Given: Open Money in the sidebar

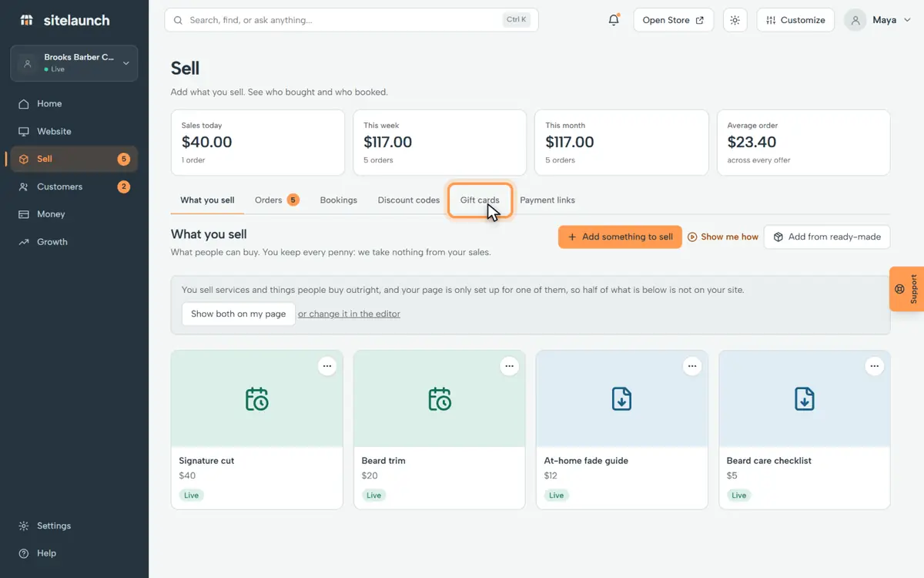Looking at the screenshot, I should coord(74,214).
